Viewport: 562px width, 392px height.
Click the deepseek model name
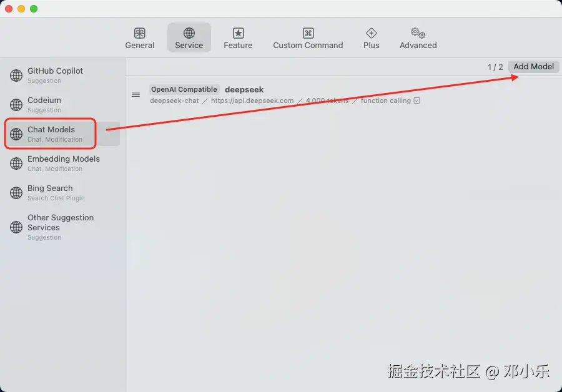click(x=244, y=89)
